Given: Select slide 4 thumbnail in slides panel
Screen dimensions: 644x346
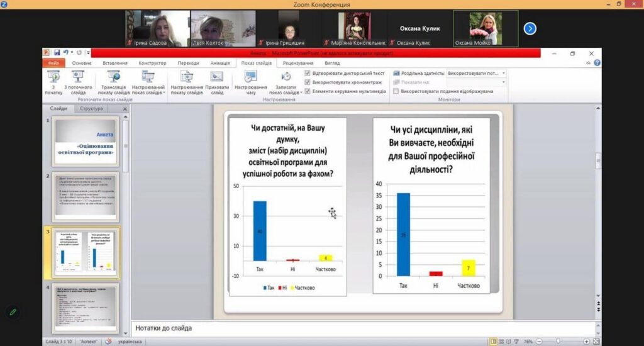Looking at the screenshot, I should (86, 308).
